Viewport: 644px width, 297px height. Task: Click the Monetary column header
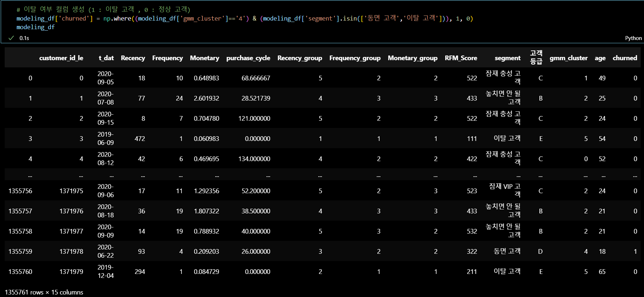[205, 58]
